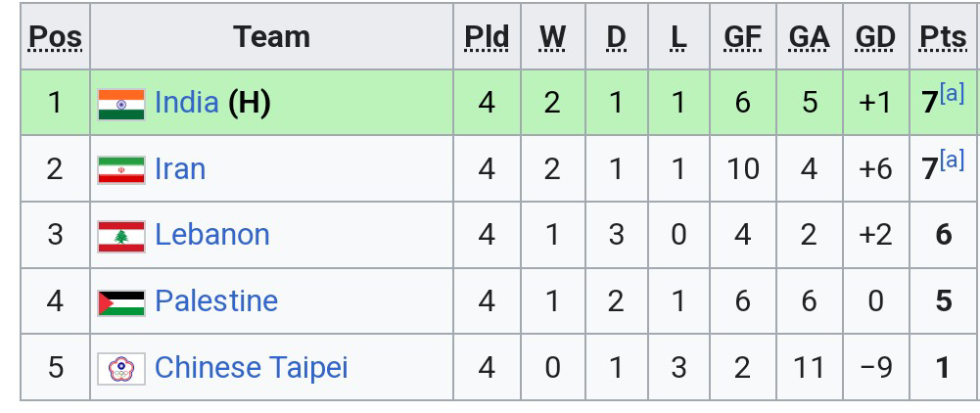
Task: Open the Palestine team link
Action: click(x=216, y=300)
